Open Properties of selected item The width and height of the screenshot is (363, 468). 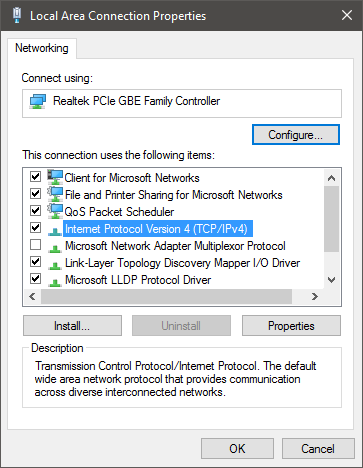click(291, 326)
